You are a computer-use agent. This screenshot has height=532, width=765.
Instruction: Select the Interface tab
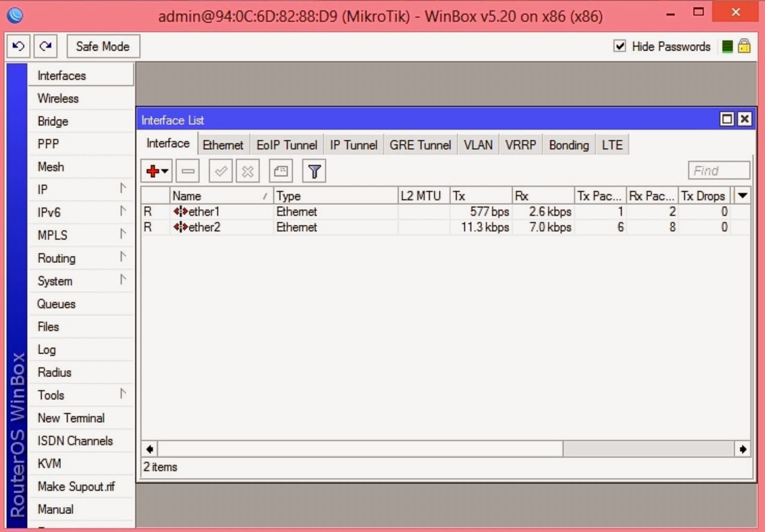click(168, 143)
